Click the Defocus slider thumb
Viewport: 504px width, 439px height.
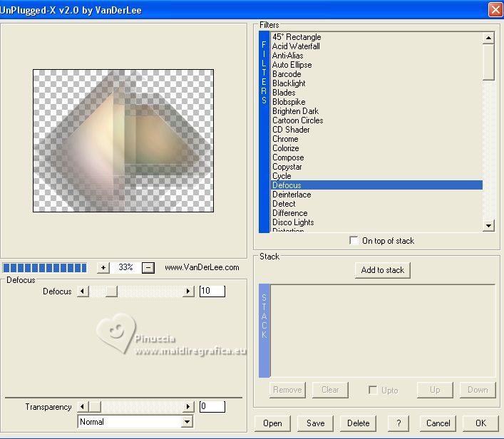click(x=111, y=291)
